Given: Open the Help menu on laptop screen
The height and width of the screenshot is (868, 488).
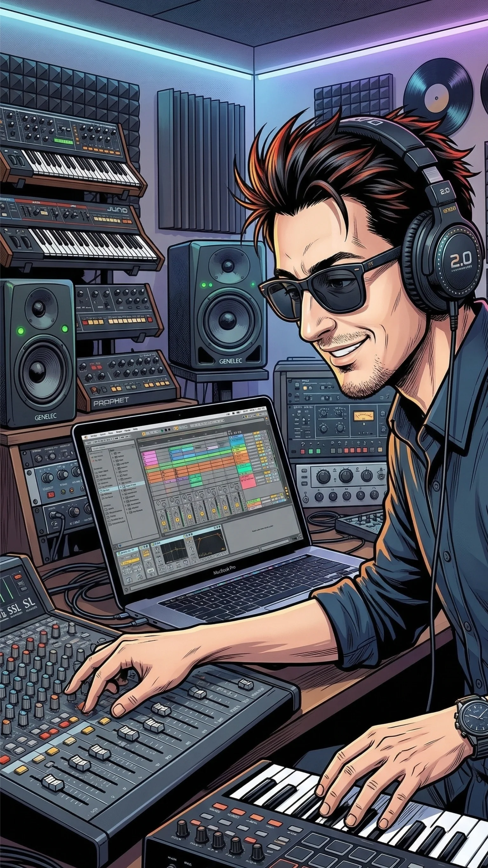Looking at the screenshot, I should click(135, 429).
